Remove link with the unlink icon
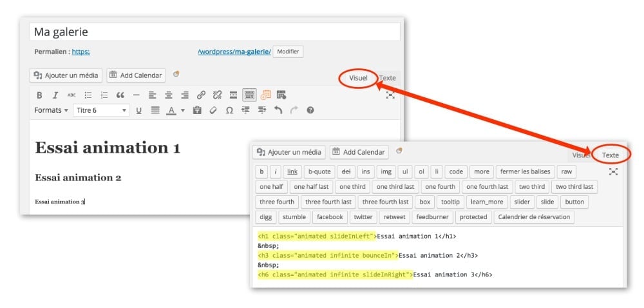 coord(217,95)
